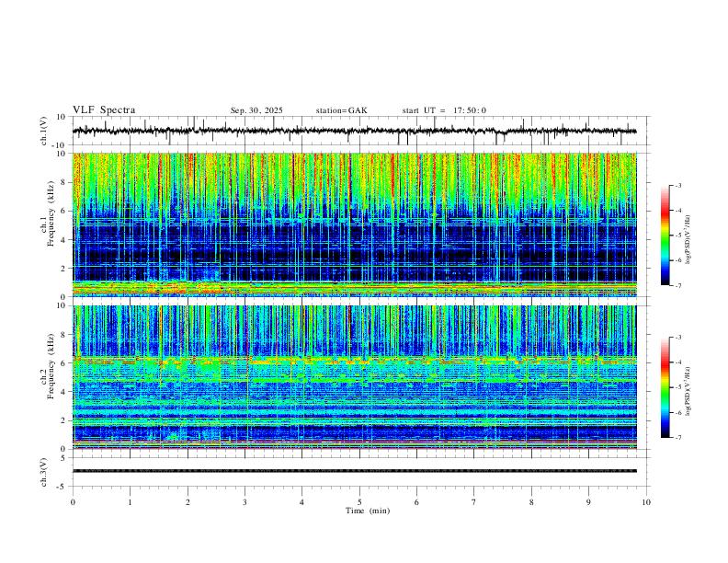Click the 'VLF Spectra' title text

point(104,110)
